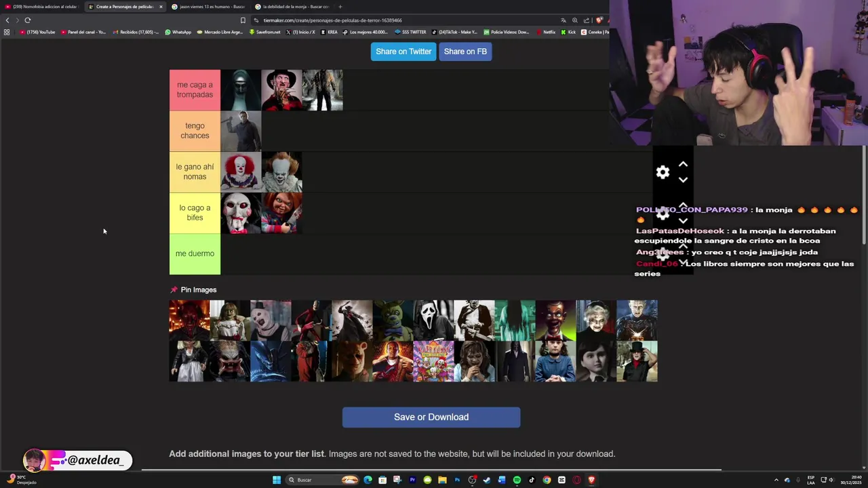Select the Ghostface mask image
868x488 pixels.
[433, 321]
